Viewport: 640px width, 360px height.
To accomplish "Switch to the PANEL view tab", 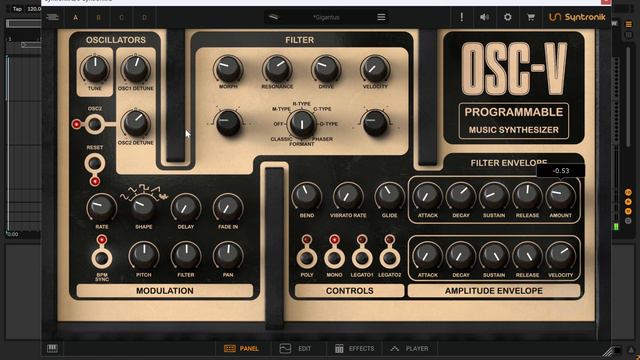I will click(241, 349).
